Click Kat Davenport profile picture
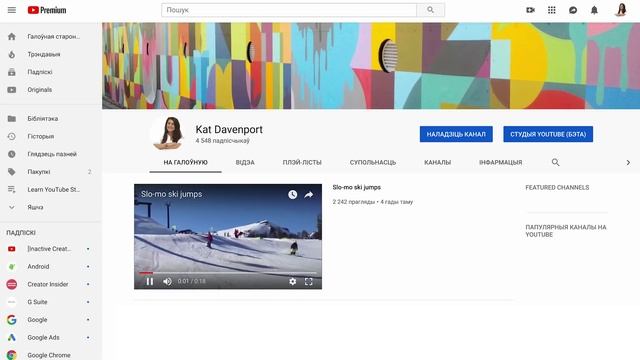The image size is (640, 360). coord(168,132)
